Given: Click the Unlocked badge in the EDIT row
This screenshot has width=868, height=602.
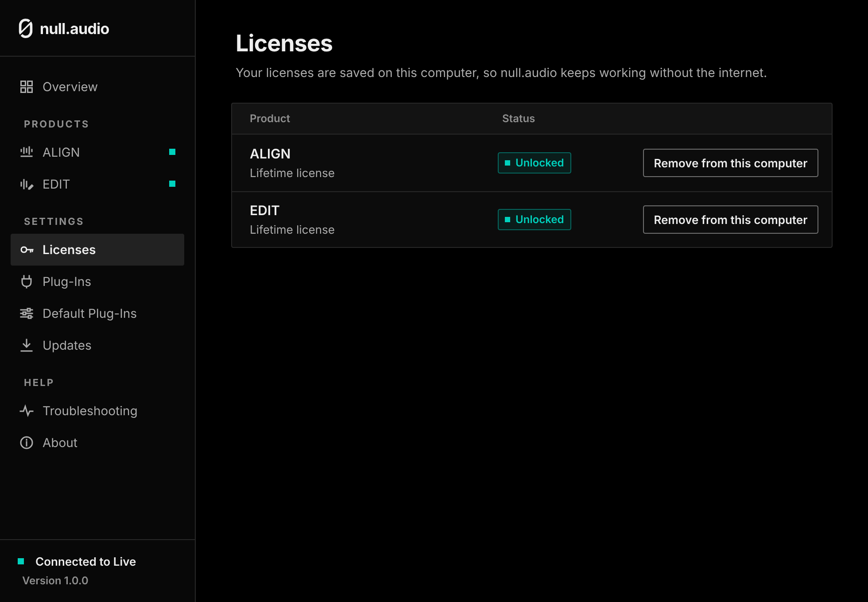Looking at the screenshot, I should tap(534, 220).
